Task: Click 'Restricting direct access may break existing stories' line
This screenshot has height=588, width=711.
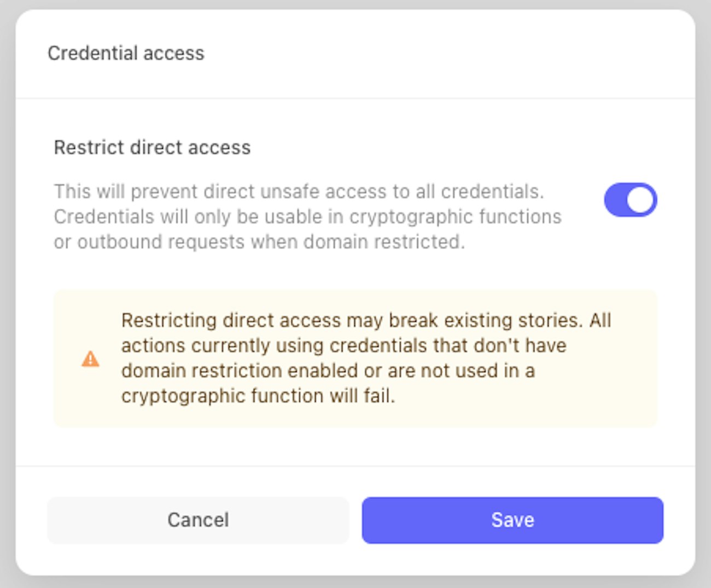Action: pyautogui.click(x=366, y=320)
